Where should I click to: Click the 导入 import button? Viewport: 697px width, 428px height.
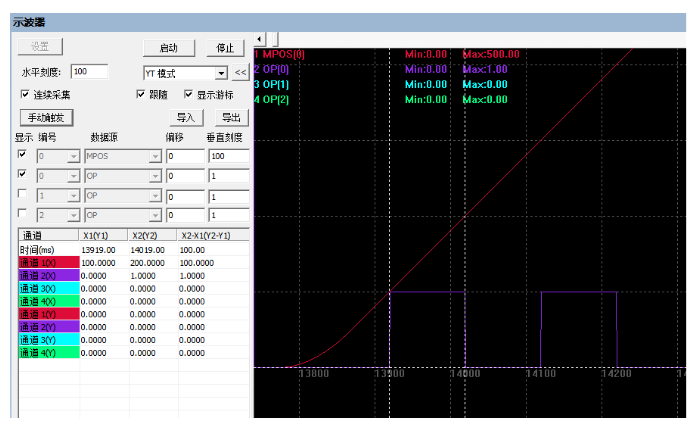(186, 118)
